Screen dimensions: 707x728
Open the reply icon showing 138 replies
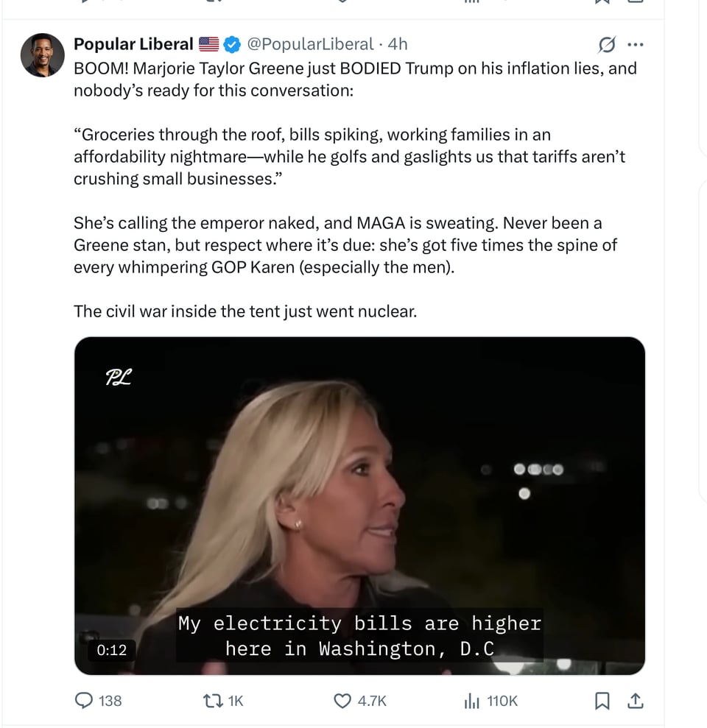(x=83, y=701)
